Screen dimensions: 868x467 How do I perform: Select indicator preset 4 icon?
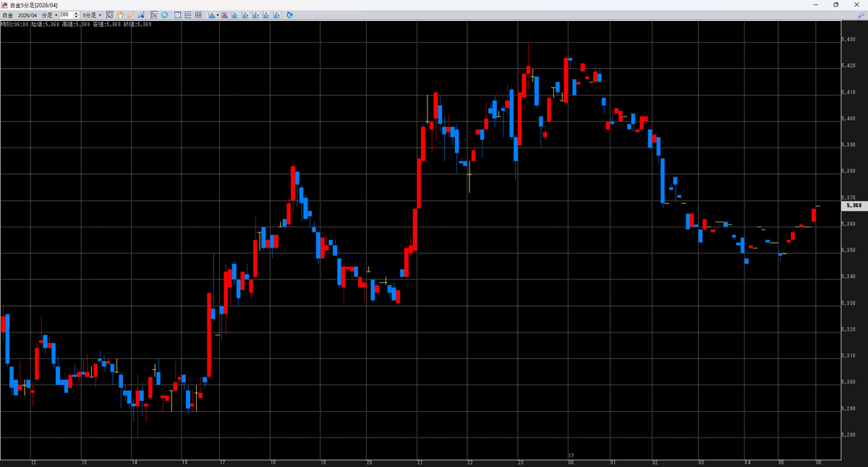tap(265, 14)
